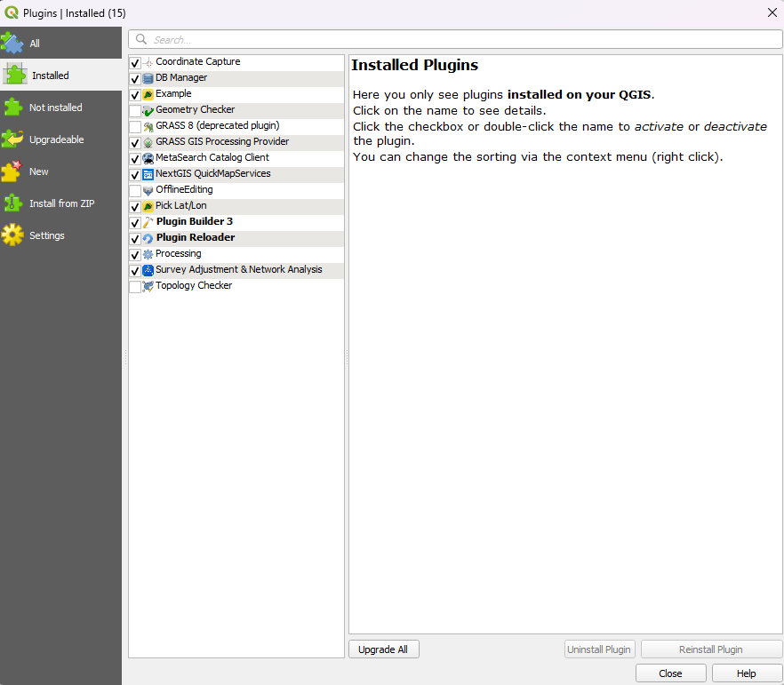Disable the MetaSearch Catalog Client checkbox
Viewport: 784px width, 685px height.
pyautogui.click(x=135, y=159)
